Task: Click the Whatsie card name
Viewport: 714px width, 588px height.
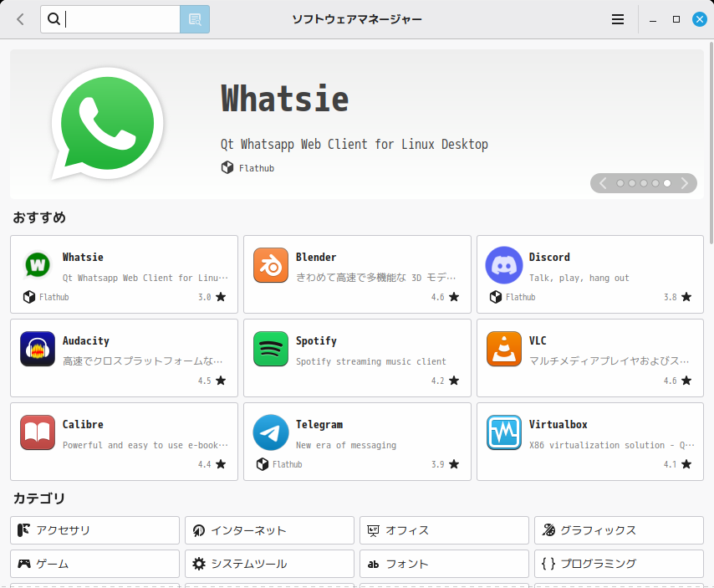Action: [x=83, y=258]
